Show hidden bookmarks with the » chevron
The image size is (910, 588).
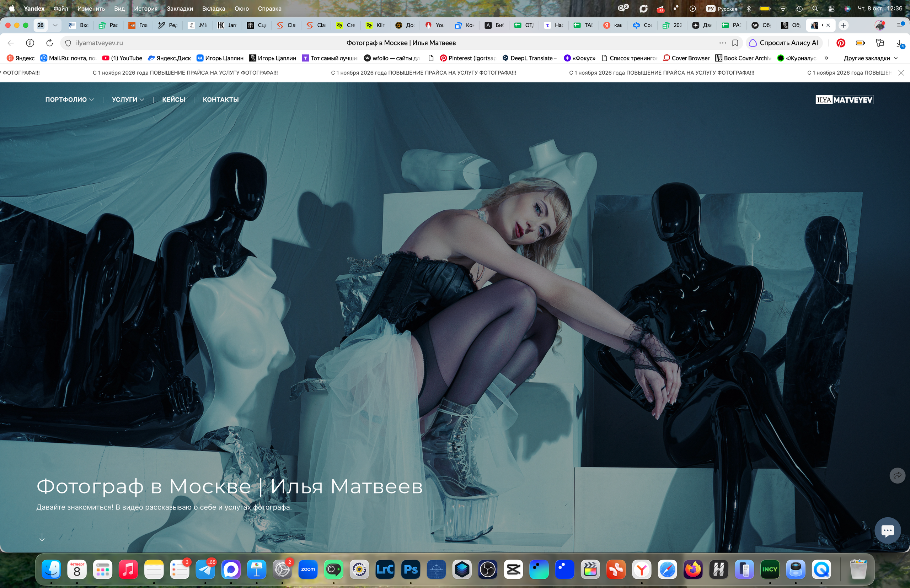point(826,58)
